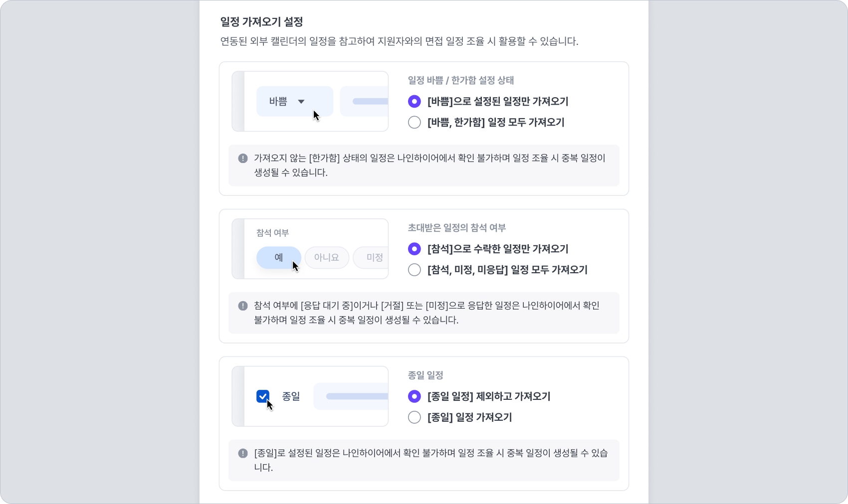848x504 pixels.
Task: Click the 일정 가져오기 설정 heading
Action: (261, 22)
